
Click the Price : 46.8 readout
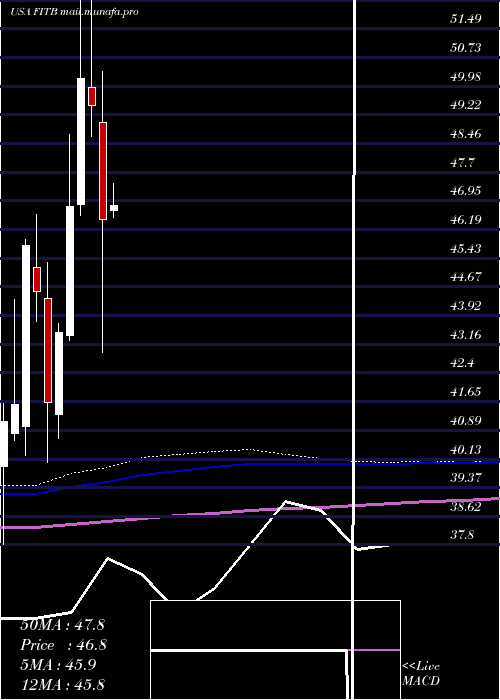point(63,645)
